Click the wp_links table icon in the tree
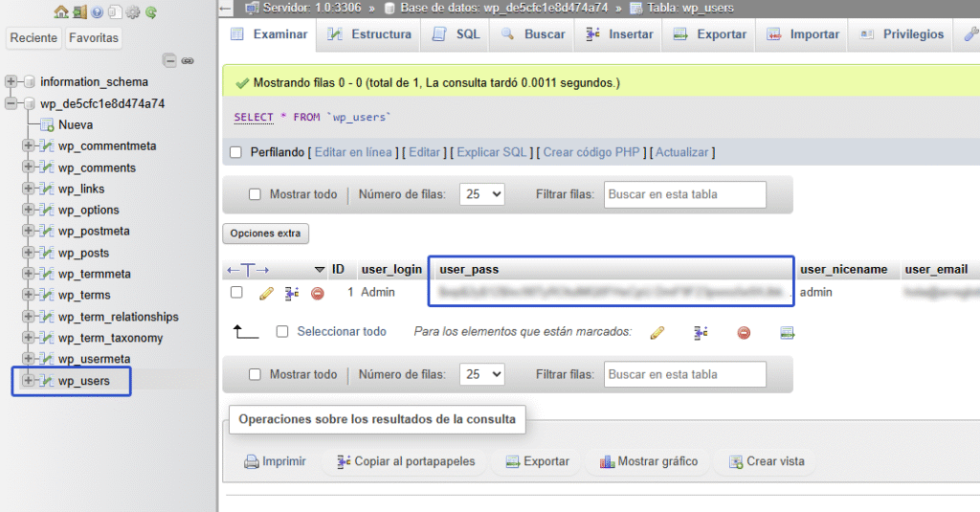 [x=47, y=189]
